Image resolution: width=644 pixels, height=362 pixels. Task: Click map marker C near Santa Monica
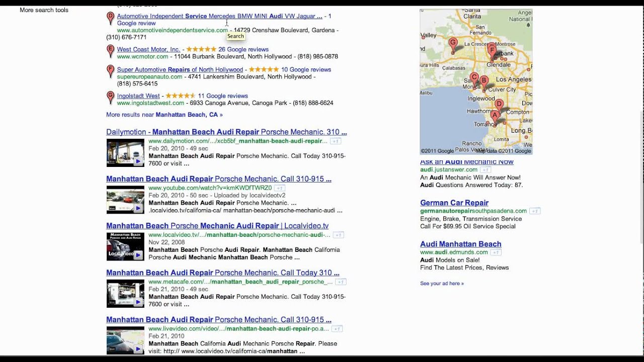click(474, 79)
